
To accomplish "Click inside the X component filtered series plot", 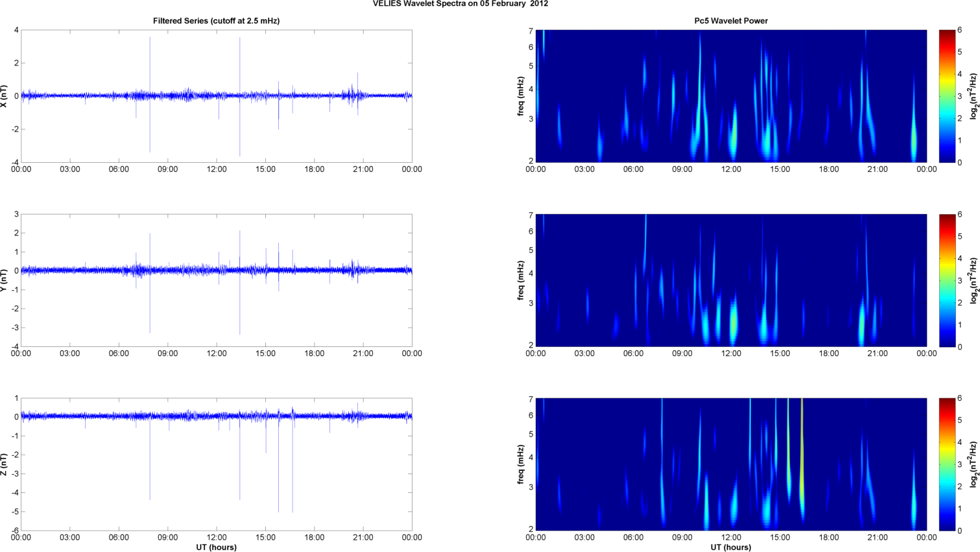I will pos(217,96).
